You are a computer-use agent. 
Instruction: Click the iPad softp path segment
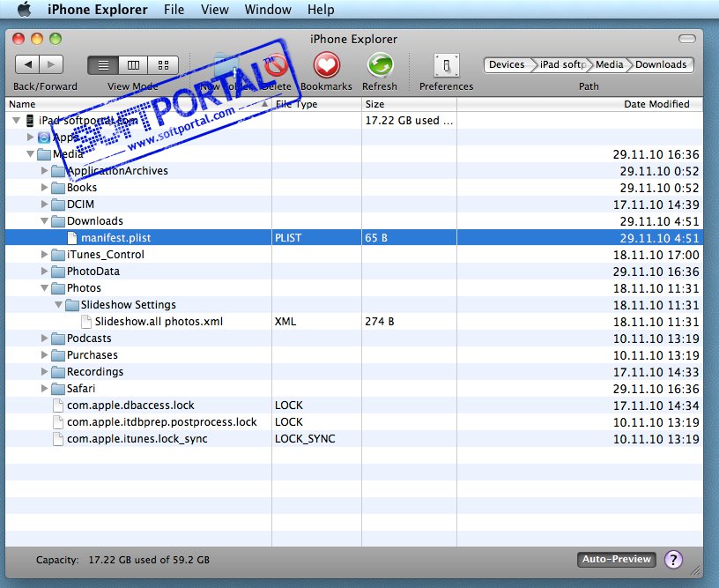click(x=563, y=64)
